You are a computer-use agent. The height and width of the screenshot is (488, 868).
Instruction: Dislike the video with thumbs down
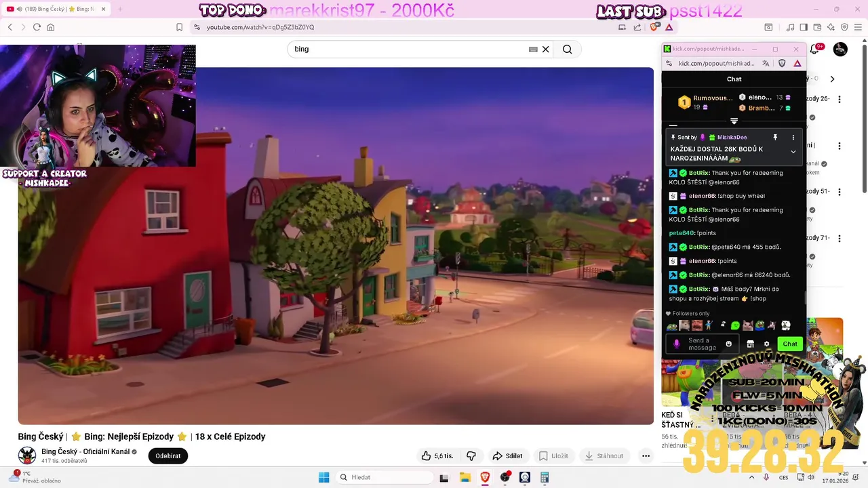click(x=471, y=456)
